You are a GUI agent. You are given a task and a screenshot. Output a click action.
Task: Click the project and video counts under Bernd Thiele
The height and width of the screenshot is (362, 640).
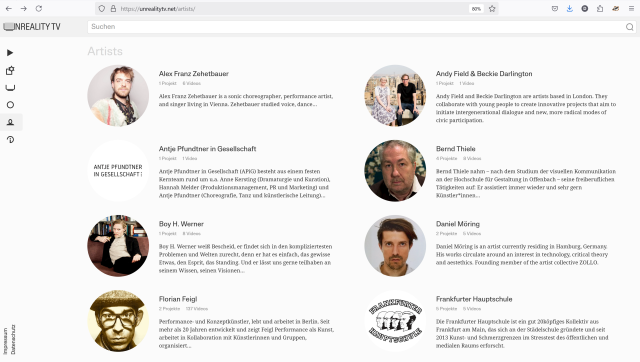coord(458,158)
